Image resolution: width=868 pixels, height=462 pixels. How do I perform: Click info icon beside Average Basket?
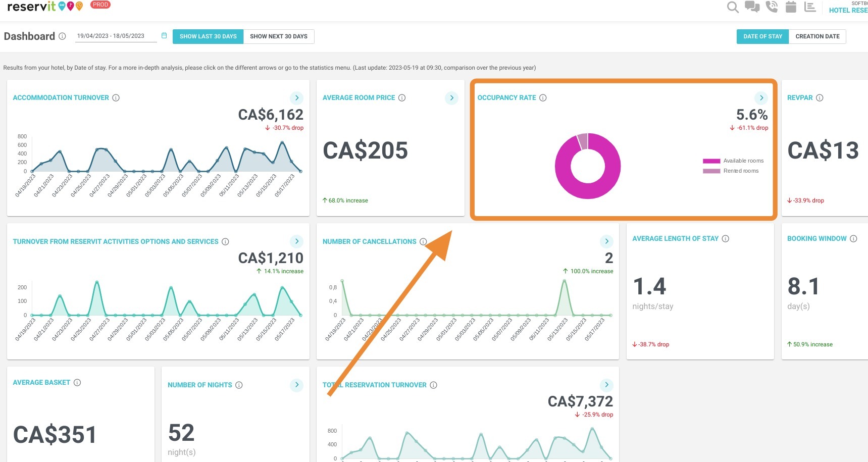click(77, 382)
